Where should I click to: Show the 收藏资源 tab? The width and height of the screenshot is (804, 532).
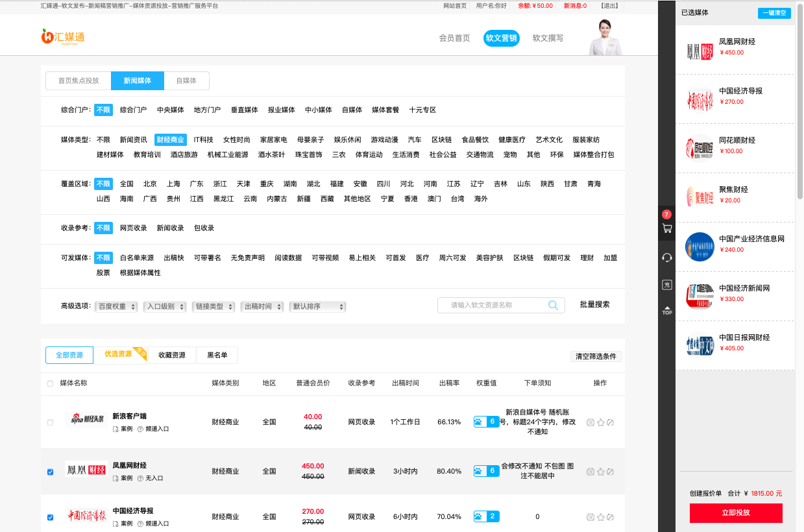[x=172, y=355]
